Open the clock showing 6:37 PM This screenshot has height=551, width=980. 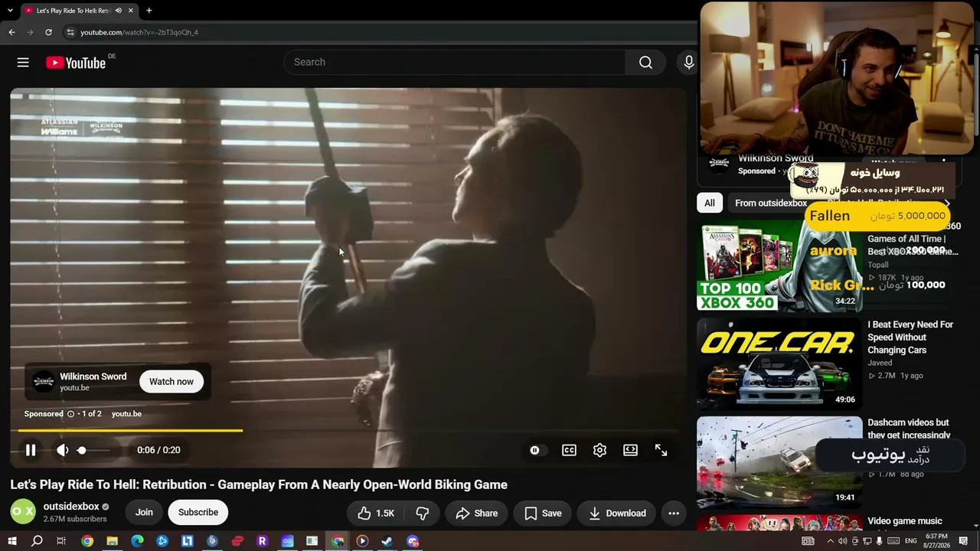click(936, 541)
